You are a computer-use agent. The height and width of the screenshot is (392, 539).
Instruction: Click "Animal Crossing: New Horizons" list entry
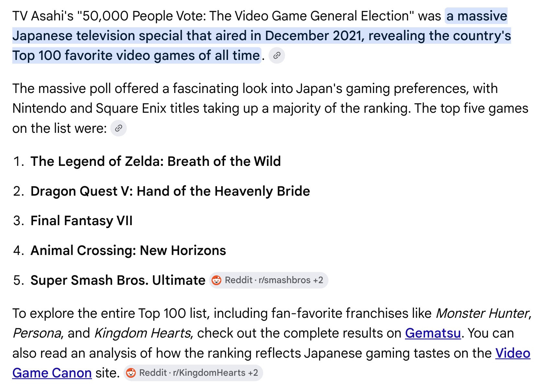tap(128, 250)
